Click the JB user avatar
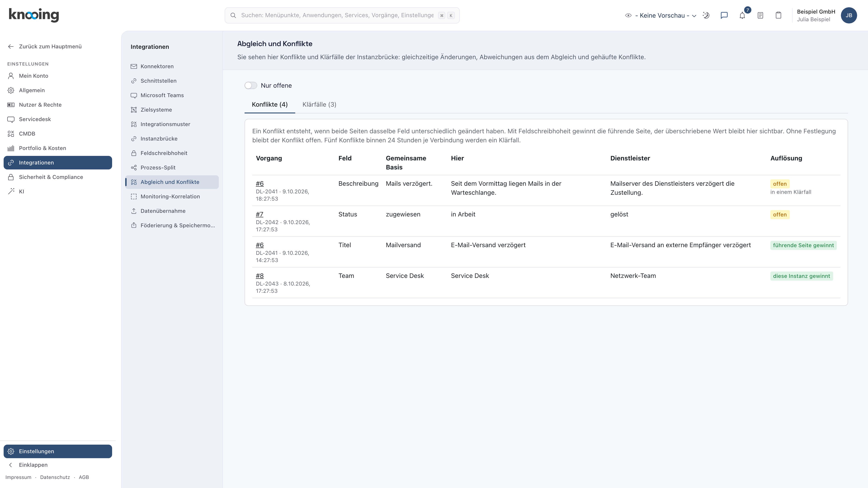The image size is (868, 488). 849,16
